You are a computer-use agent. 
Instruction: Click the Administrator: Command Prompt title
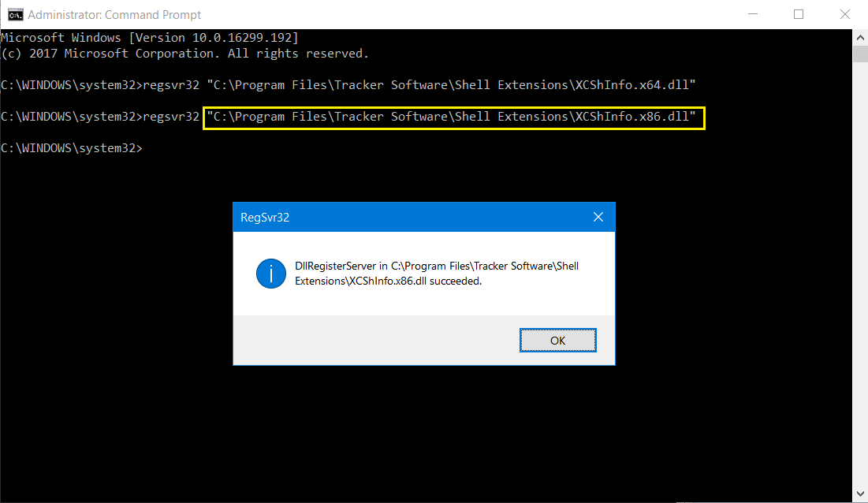pos(114,15)
